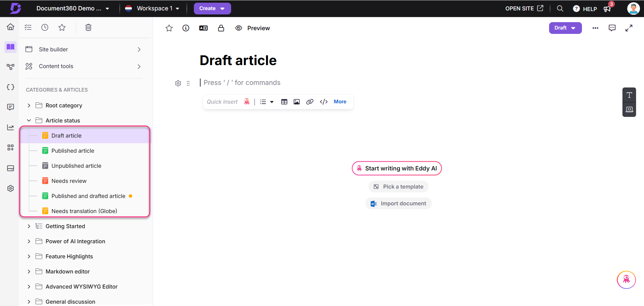644x306 pixels.
Task: Open the code view panel below T icon
Action: [x=629, y=109]
